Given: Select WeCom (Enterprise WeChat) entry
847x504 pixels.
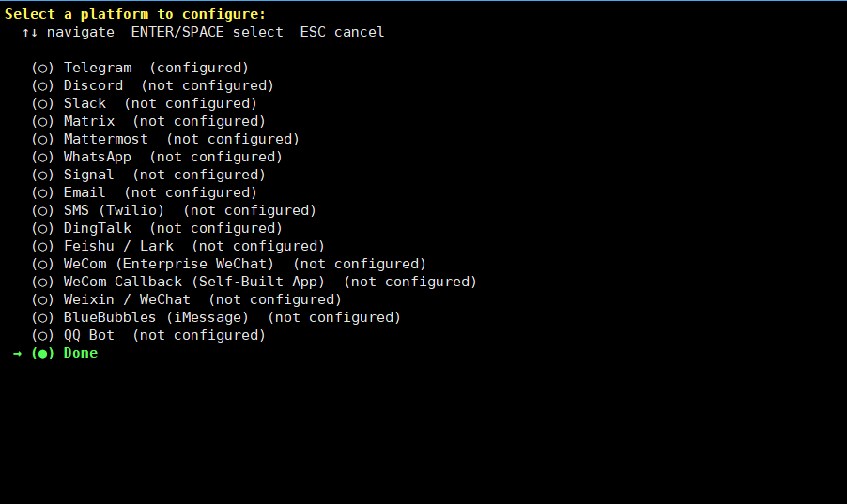Looking at the screenshot, I should (x=169, y=264).
